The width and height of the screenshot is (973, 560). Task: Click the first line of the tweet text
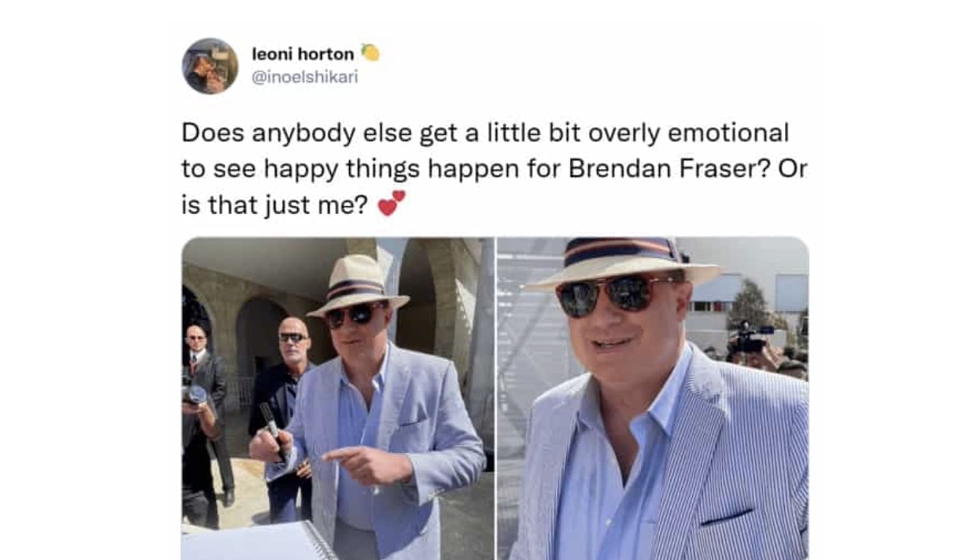click(485, 133)
